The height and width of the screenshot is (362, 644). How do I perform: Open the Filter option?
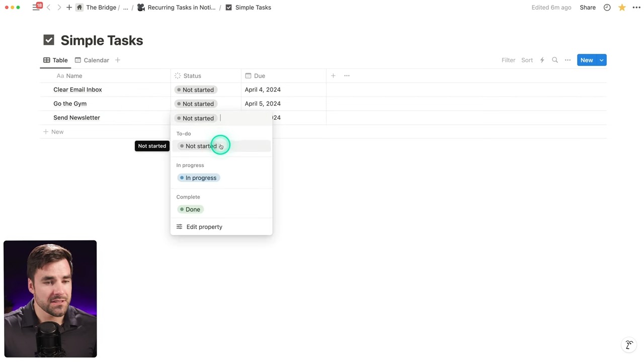tap(508, 60)
